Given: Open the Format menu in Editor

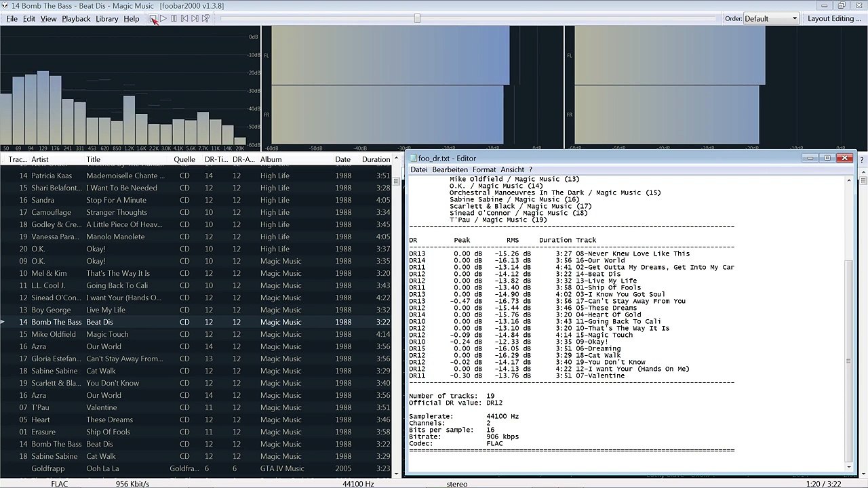Looking at the screenshot, I should tap(484, 169).
